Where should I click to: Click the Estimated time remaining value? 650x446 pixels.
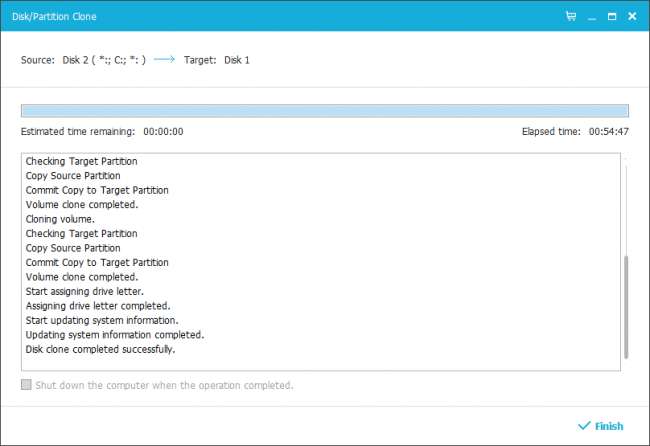coord(163,131)
